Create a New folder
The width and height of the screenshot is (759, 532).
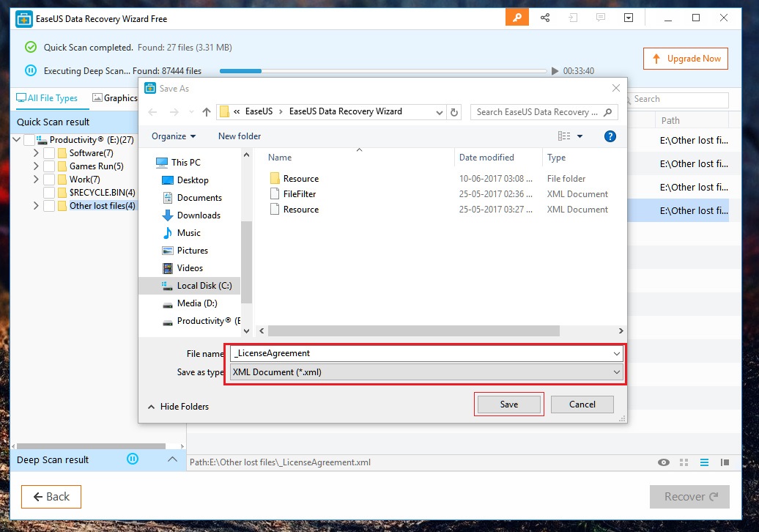click(239, 136)
